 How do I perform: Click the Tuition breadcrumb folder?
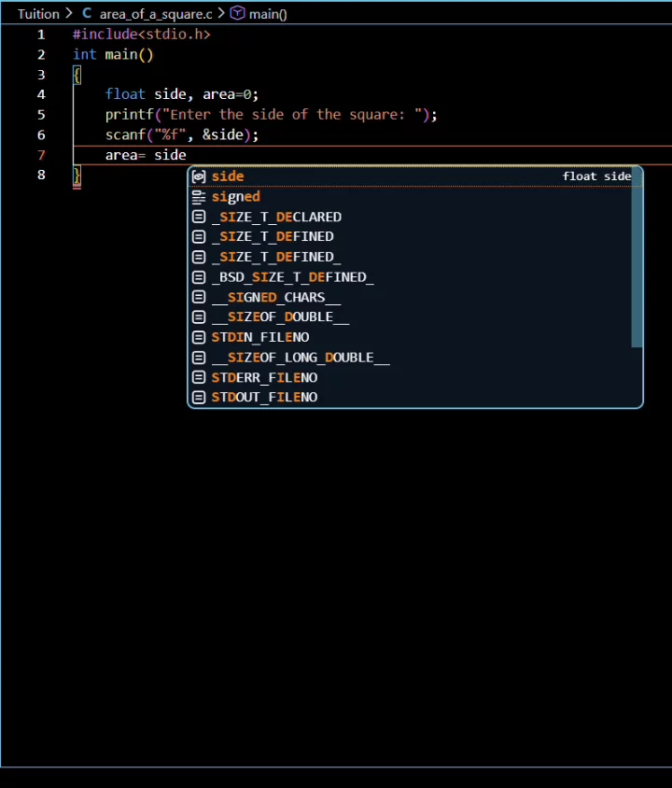(38, 14)
